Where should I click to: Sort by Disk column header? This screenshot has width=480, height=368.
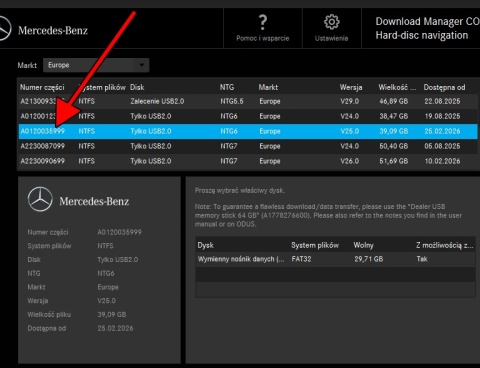(137, 87)
